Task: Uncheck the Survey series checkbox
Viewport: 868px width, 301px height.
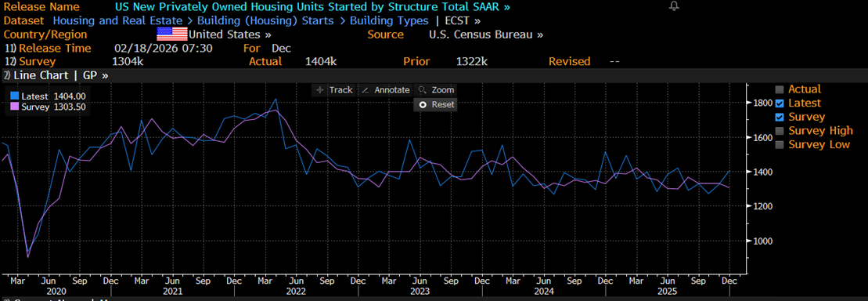Action: tap(780, 117)
